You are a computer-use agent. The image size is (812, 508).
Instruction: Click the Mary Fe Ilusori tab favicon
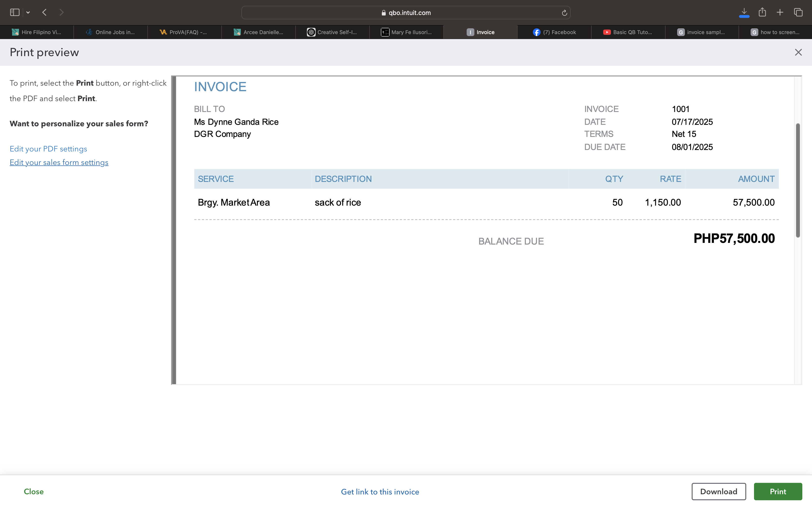pyautogui.click(x=385, y=32)
